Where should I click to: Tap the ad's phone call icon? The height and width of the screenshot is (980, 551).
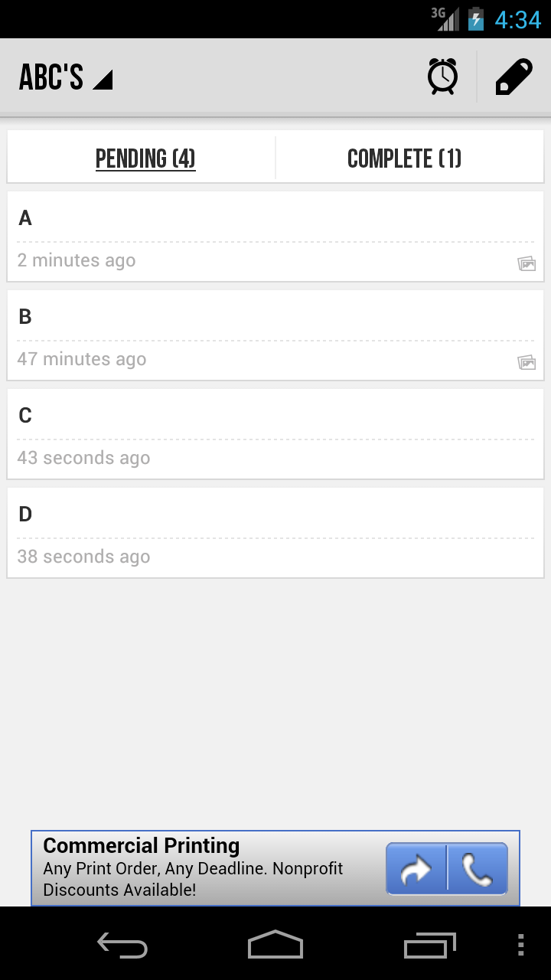pos(478,869)
